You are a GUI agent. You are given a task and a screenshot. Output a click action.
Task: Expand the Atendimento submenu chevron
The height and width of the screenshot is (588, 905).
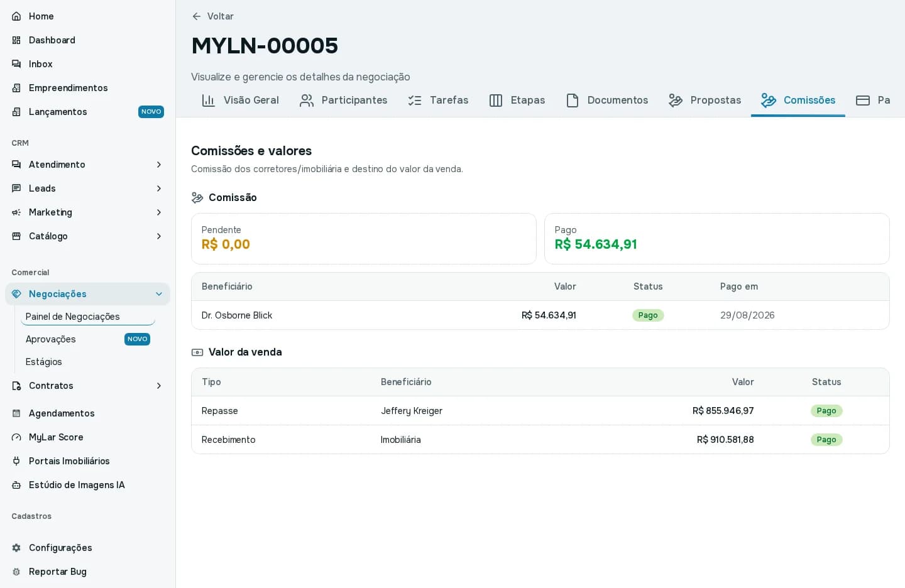[x=159, y=165]
